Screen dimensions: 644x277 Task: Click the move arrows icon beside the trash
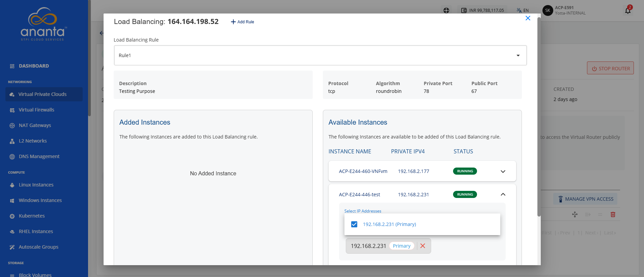[575, 215]
